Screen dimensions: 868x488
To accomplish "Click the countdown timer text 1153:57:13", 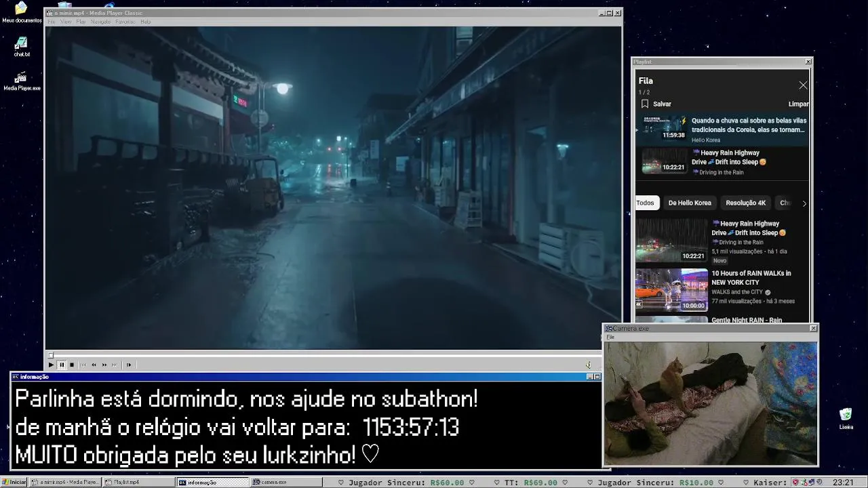I will pos(411,428).
